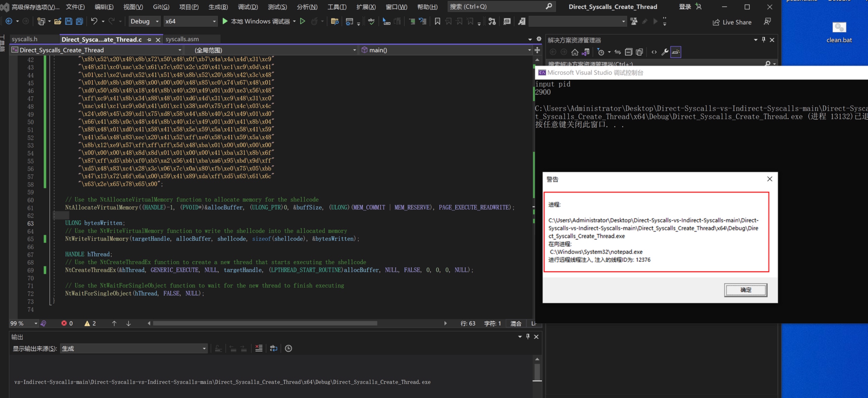Screen dimensions: 868x398
Task: Clear all text in the output pane
Action: click(259, 349)
